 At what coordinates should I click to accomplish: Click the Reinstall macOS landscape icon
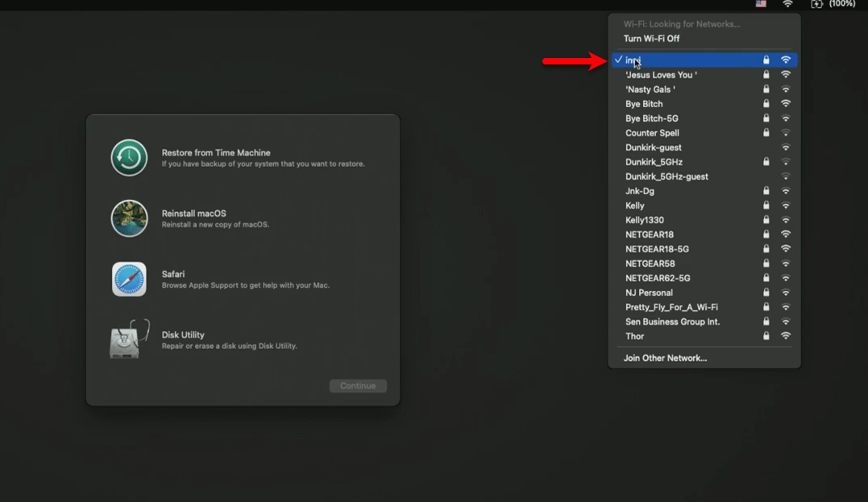129,218
